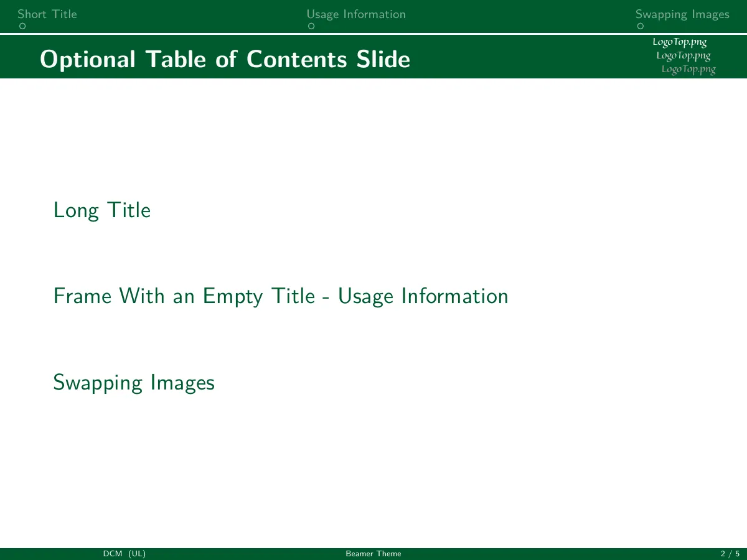747x560 pixels.
Task: Click the word Title in Long Title entry
Action: pos(128,210)
